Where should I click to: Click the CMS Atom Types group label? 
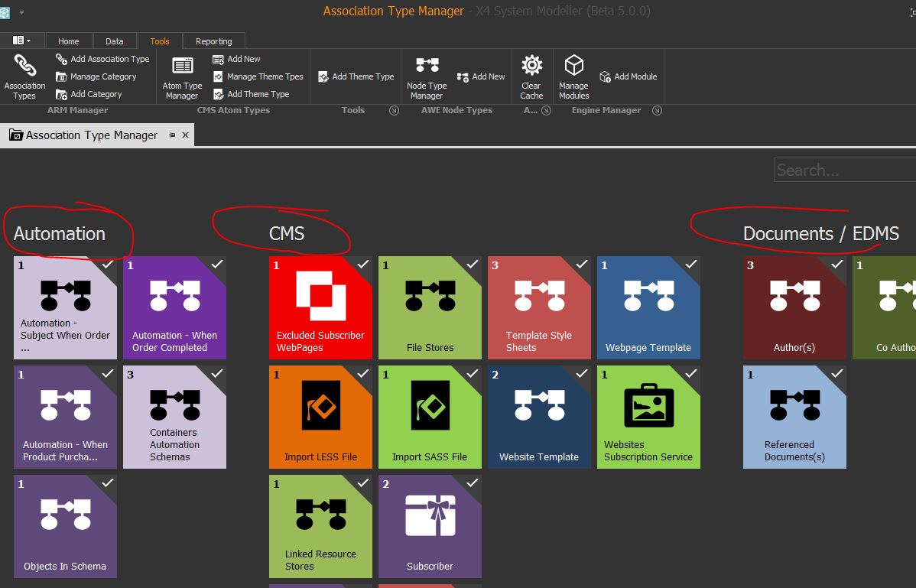tap(234, 110)
